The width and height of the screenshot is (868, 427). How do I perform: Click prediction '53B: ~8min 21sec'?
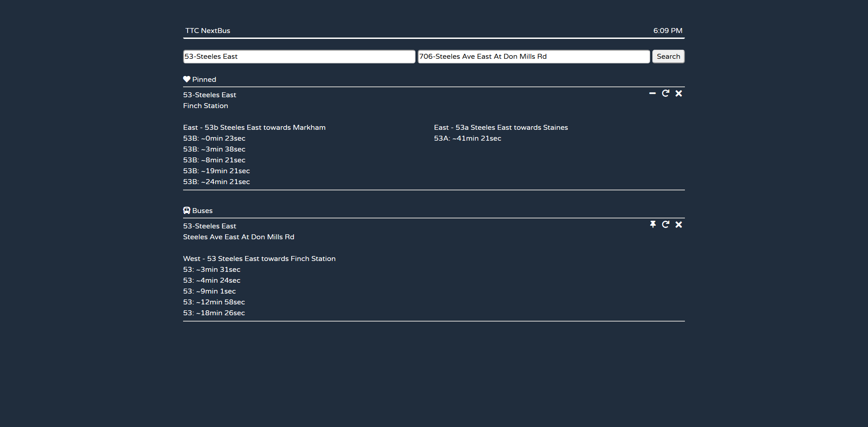click(214, 160)
